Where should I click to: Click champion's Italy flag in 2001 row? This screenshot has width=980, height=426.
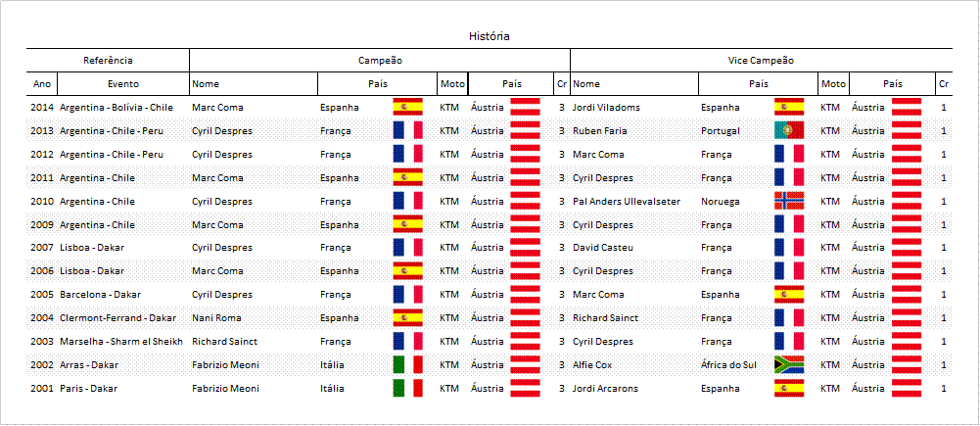click(407, 388)
